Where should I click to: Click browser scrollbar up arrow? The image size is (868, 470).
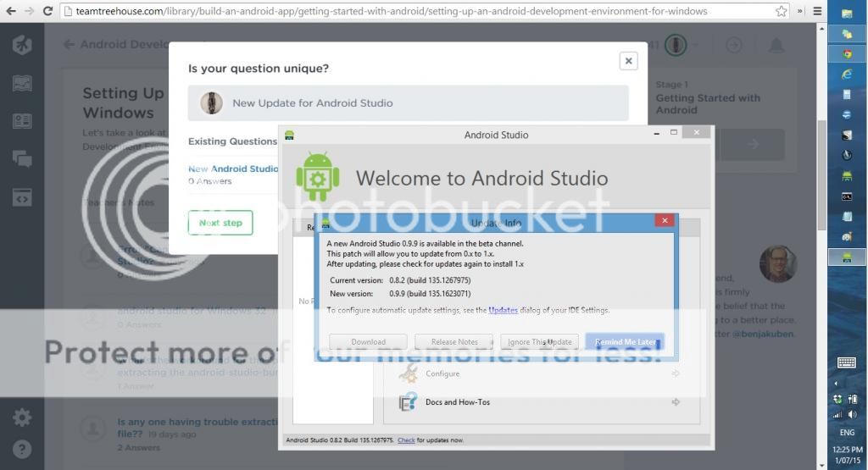coord(821,28)
